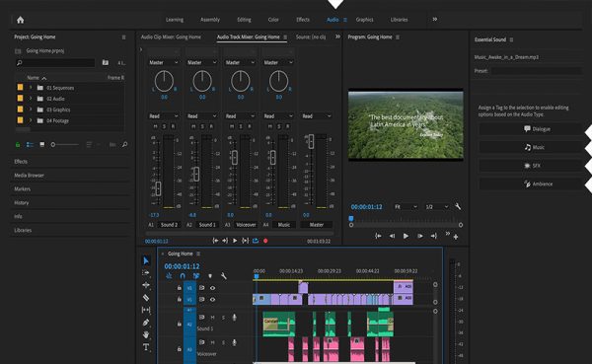This screenshot has height=364, width=592.
Task: Add a marker in the timeline header
Action: coord(210,276)
